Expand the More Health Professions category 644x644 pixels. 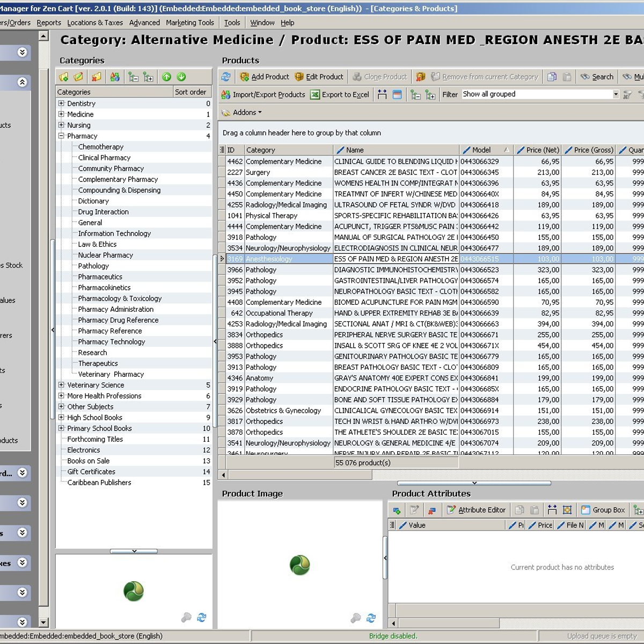61,396
